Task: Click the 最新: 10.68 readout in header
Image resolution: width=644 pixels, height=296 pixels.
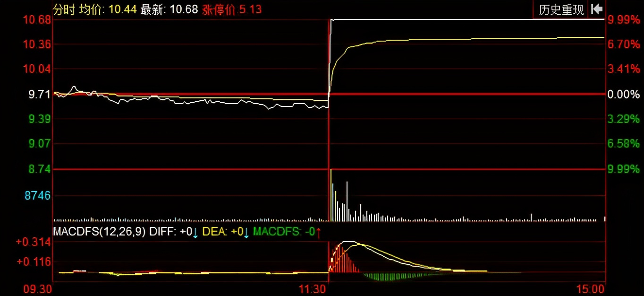Action: point(169,9)
